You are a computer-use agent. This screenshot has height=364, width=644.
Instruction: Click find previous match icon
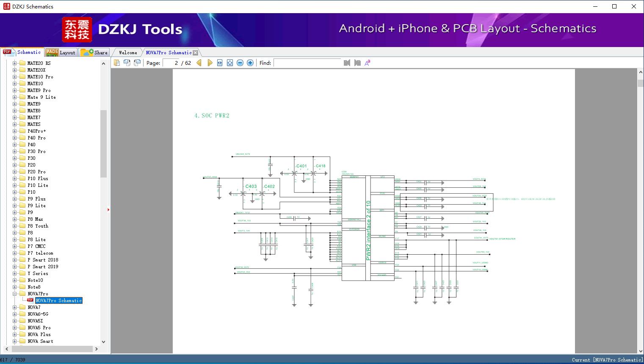[x=347, y=63]
